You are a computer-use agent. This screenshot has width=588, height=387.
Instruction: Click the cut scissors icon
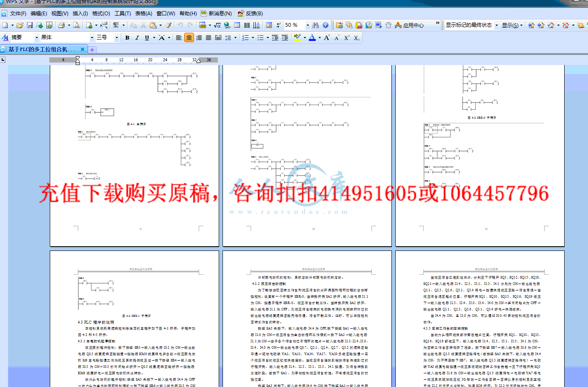(x=143, y=26)
